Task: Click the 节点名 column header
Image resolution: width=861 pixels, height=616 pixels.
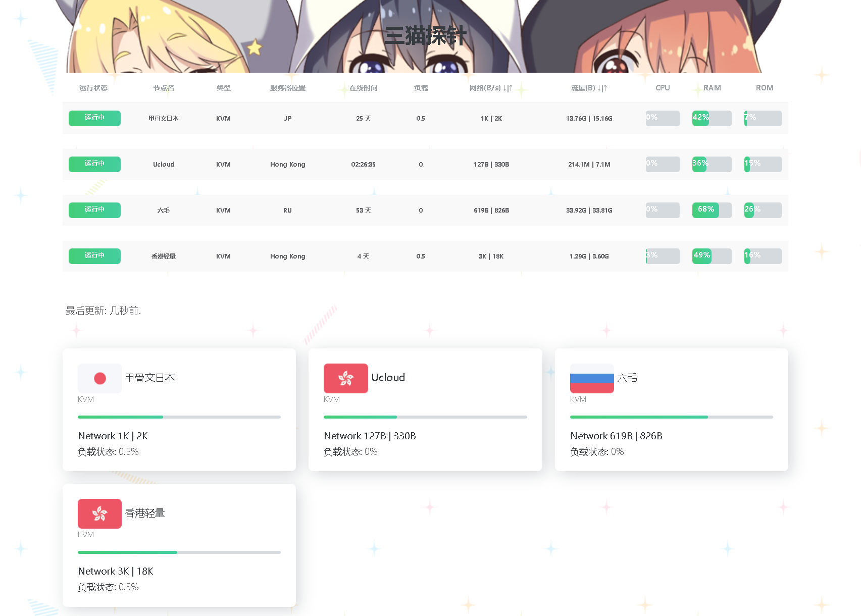Action: pyautogui.click(x=164, y=88)
